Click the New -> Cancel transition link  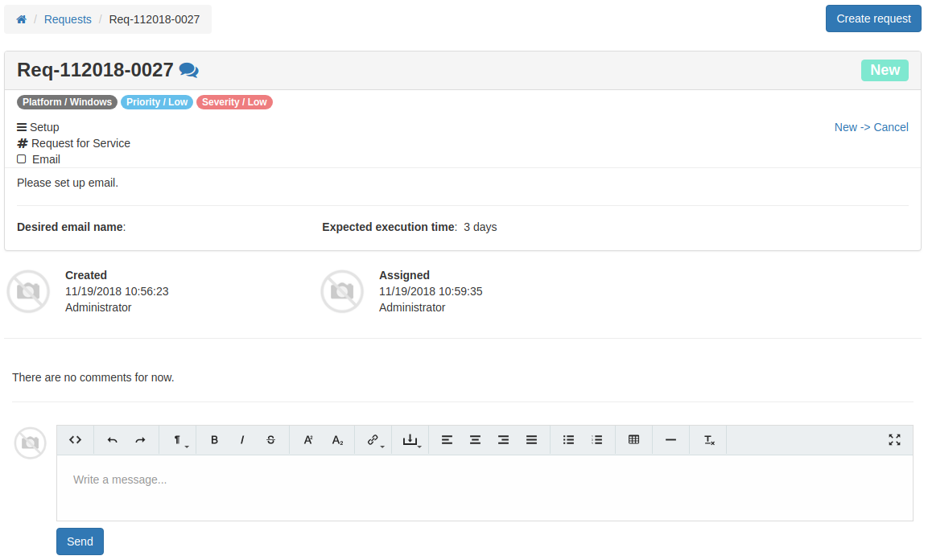(871, 127)
